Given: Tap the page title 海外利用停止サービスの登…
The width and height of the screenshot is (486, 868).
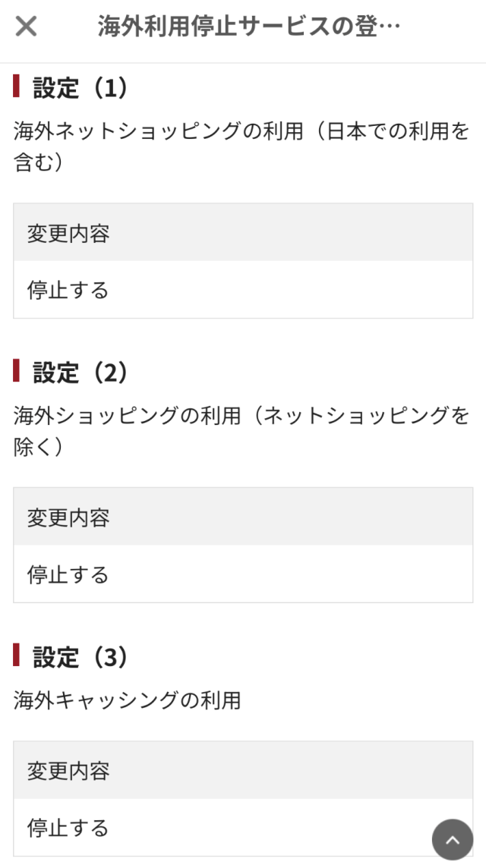Looking at the screenshot, I should point(248,27).
